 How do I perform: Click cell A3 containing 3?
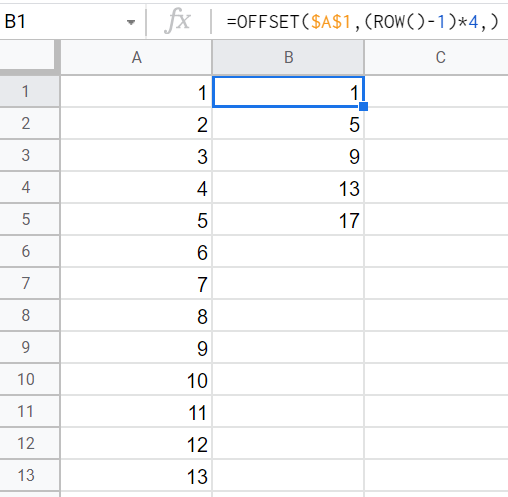pos(136,155)
